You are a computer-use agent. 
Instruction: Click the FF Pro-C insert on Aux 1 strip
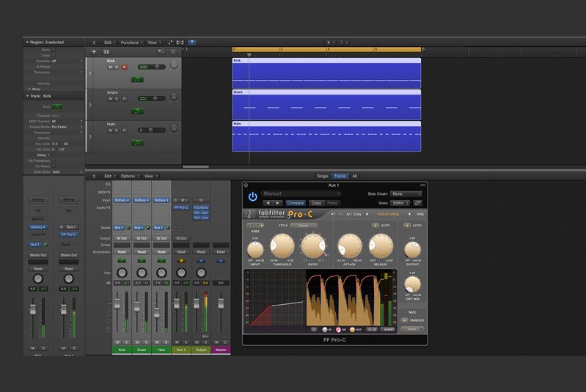point(181,207)
